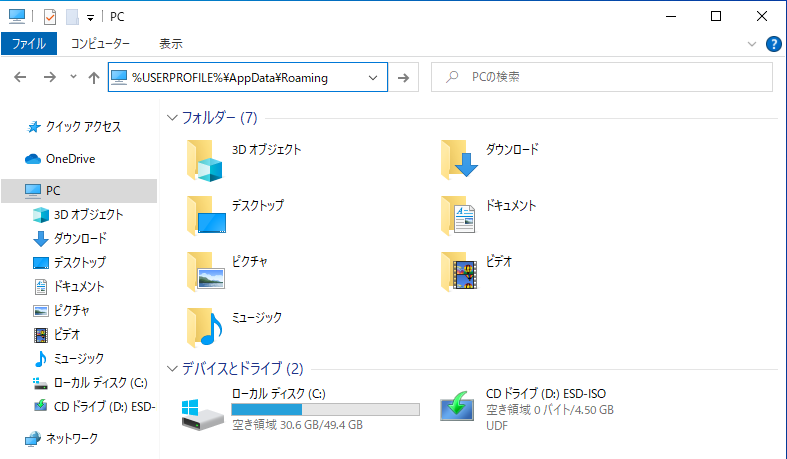Switch to the 表示 ribbon tab
Screen dimensions: 787x459
[x=171, y=44]
